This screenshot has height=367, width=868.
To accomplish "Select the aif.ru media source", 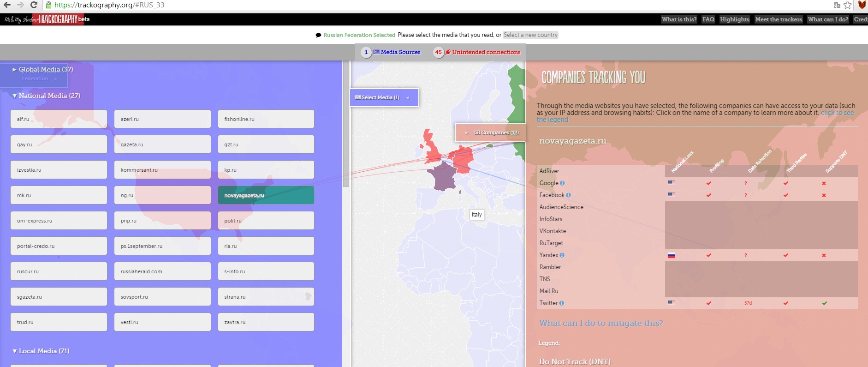I will 59,119.
